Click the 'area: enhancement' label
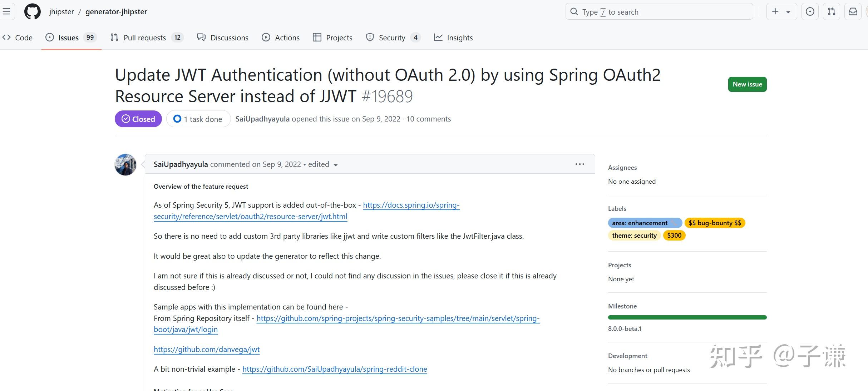 (645, 223)
